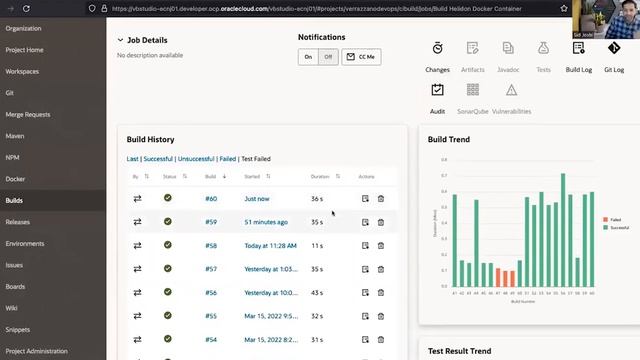Screen dimensions: 640x360
Task: Filter build history by Unsuccessful
Action: pos(196,159)
